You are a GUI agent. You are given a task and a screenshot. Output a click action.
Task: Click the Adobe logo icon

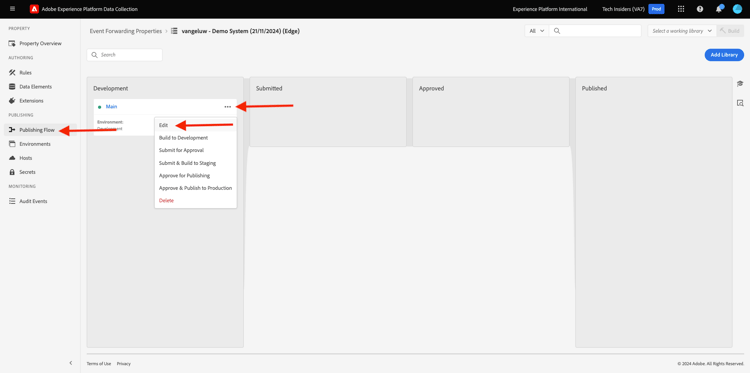34,9
